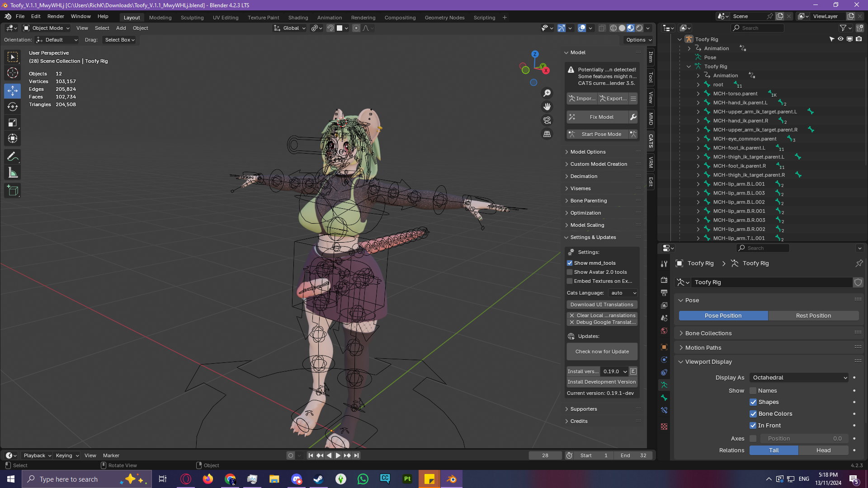This screenshot has height=488, width=868.
Task: Click Check now for Update
Action: (x=602, y=352)
